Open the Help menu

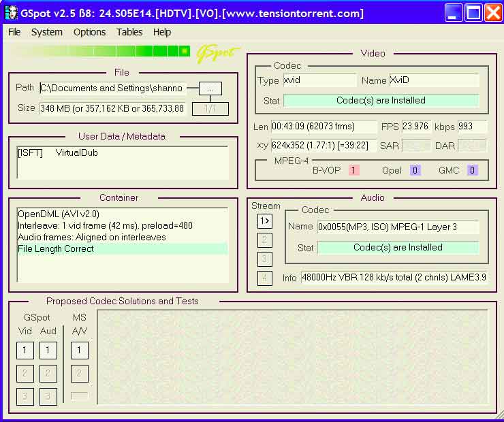click(162, 32)
